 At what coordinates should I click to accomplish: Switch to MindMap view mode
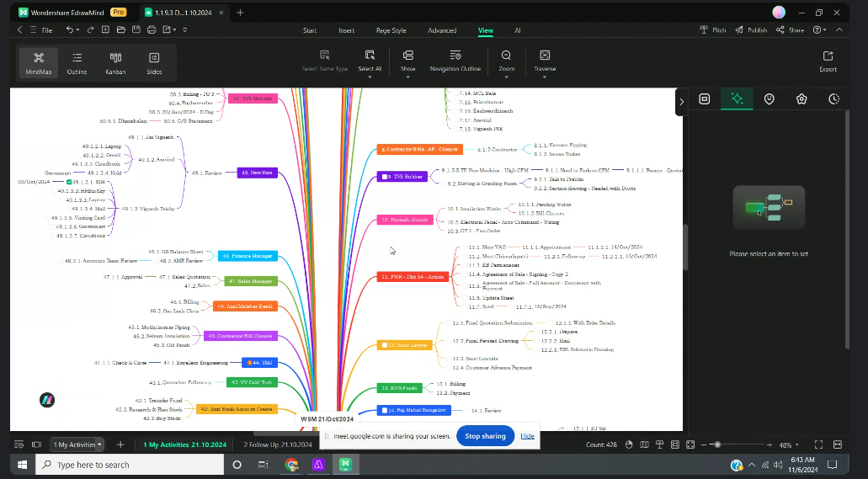(x=38, y=63)
